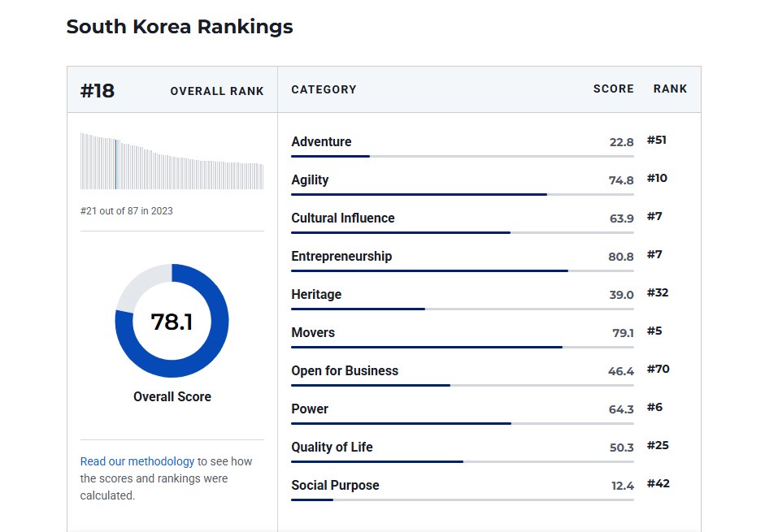
Task: Click the Entrepreneurship category label
Action: [x=341, y=257]
